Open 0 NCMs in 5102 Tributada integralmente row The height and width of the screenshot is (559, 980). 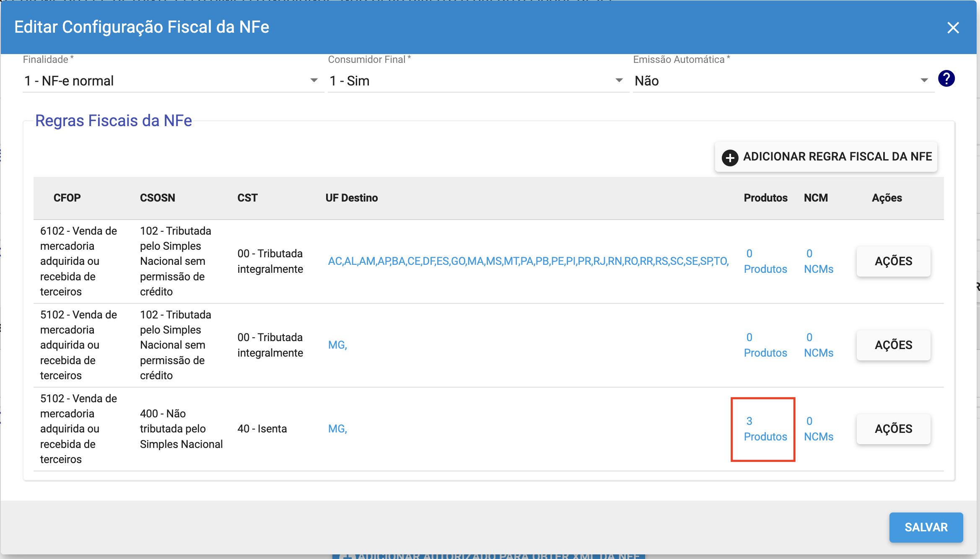(x=818, y=345)
